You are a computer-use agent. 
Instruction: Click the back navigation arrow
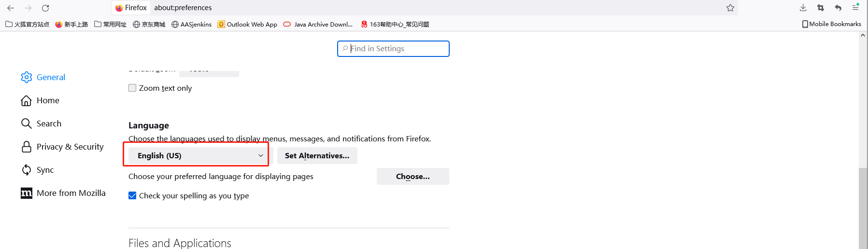[x=11, y=8]
